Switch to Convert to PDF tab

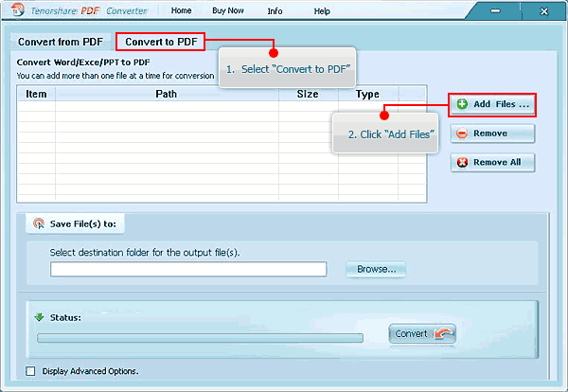[161, 42]
